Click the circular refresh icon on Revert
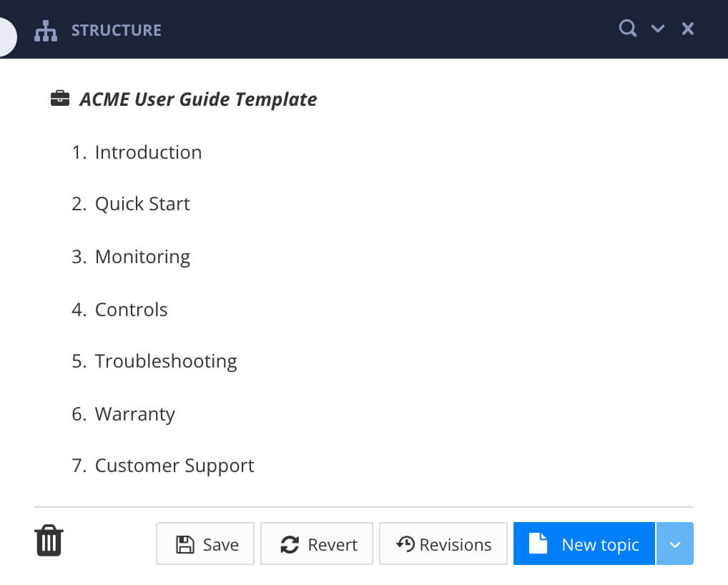Image resolution: width=728 pixels, height=585 pixels. pos(291,544)
